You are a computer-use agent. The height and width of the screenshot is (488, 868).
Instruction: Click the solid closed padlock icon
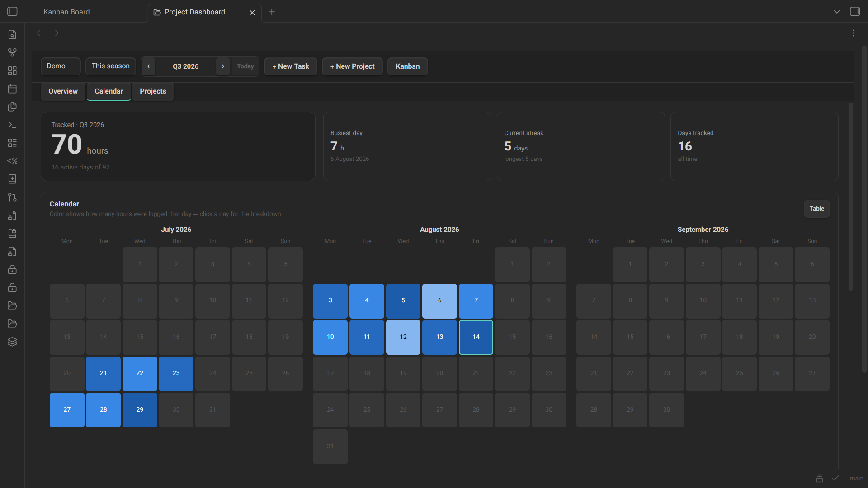click(12, 269)
